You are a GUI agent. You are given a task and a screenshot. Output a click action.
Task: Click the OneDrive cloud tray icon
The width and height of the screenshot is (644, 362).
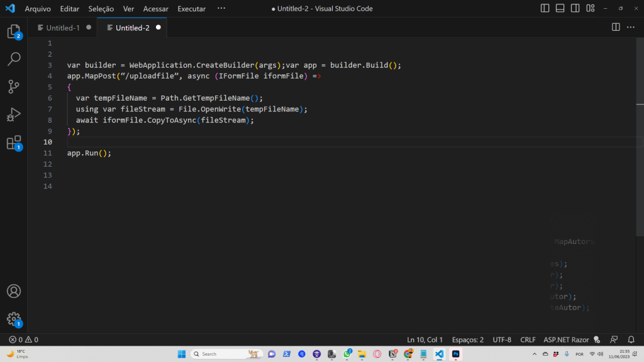click(x=545, y=354)
